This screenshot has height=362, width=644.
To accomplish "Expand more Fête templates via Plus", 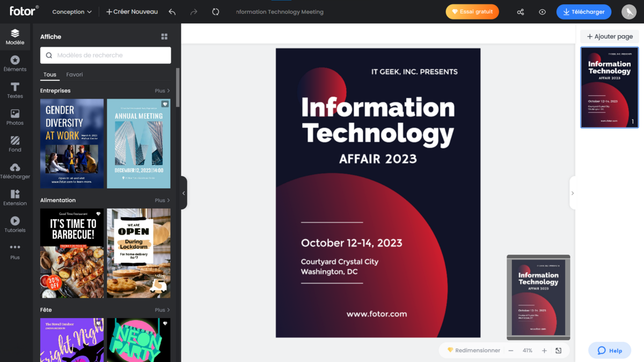I will click(x=163, y=310).
